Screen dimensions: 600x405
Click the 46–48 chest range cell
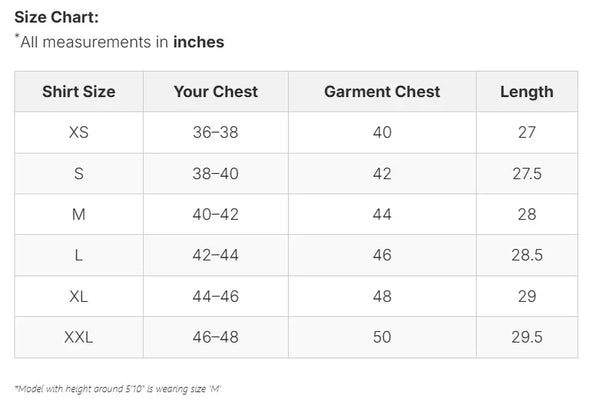coord(215,337)
